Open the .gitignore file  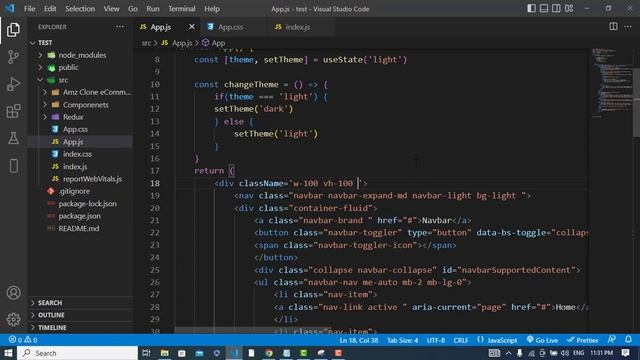(x=80, y=191)
